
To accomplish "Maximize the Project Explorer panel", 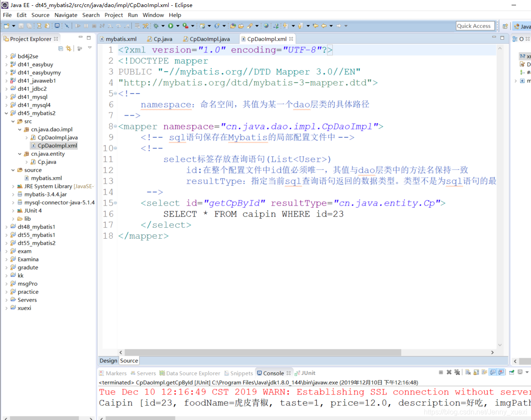I will pos(89,38).
